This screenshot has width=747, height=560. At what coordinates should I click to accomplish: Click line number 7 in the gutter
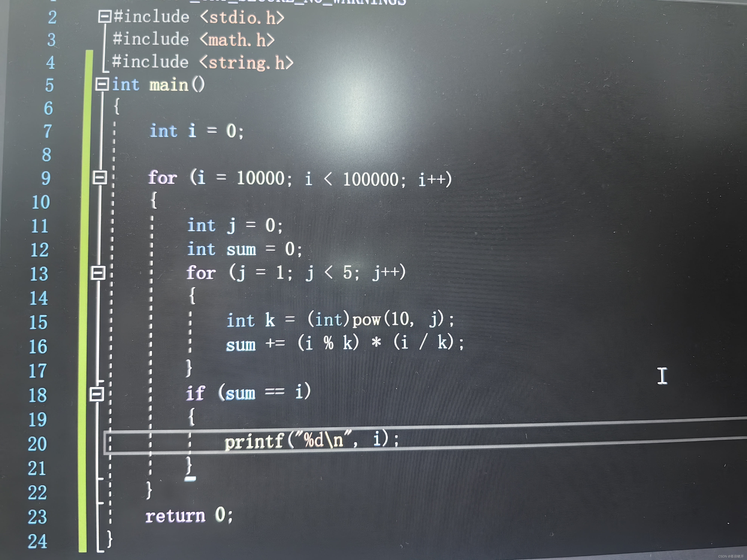48,131
